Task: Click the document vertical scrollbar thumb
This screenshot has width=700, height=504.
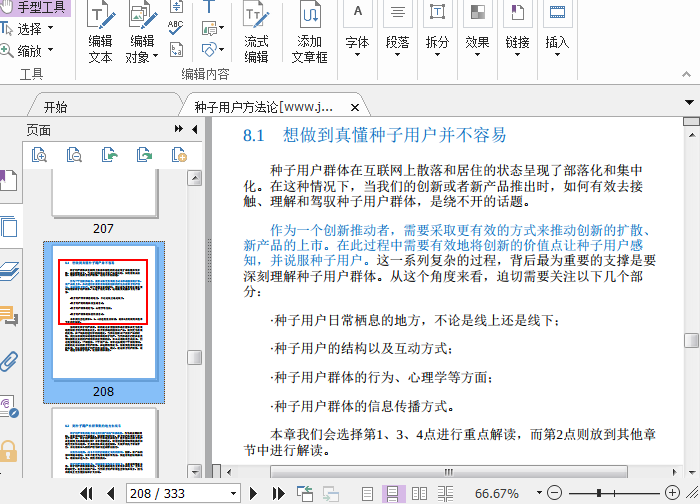Action: 691,340
